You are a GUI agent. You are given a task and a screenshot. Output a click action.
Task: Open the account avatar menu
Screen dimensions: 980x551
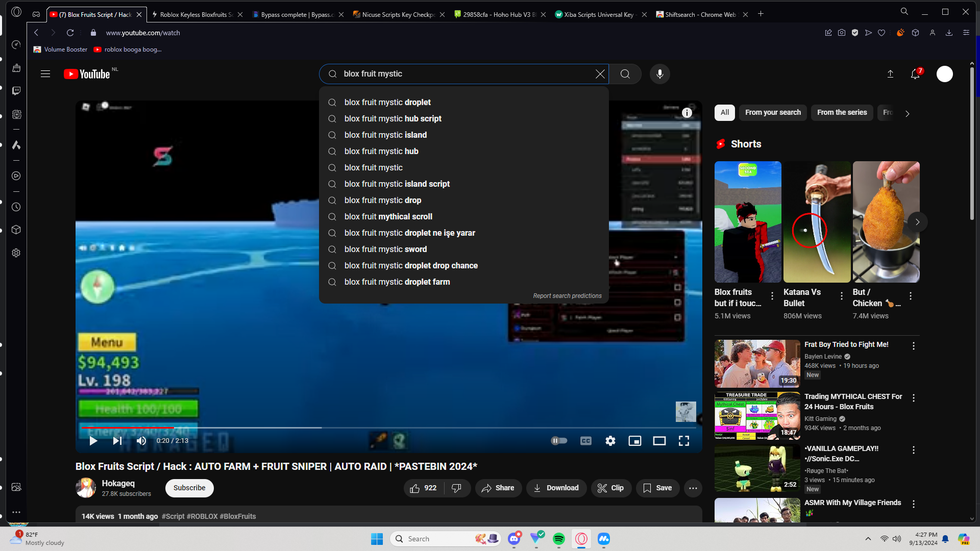[945, 74]
